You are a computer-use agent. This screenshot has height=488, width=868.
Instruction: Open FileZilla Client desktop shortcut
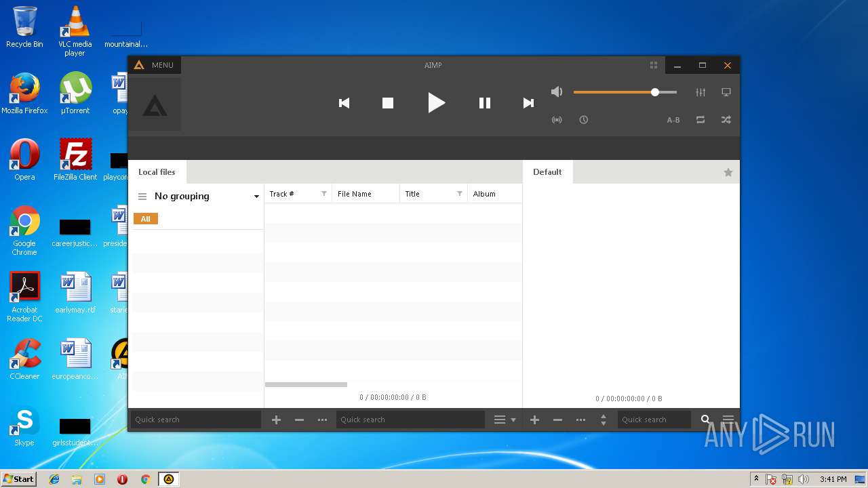tap(75, 159)
